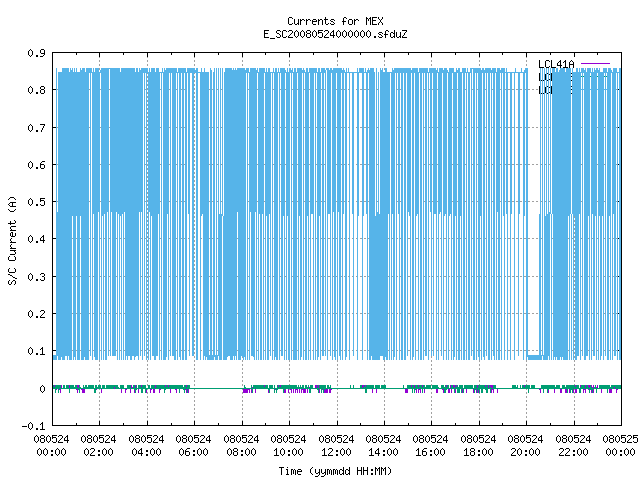Click the x-axis time label "14:00"
Screen dimensions: 640x480
click(383, 452)
